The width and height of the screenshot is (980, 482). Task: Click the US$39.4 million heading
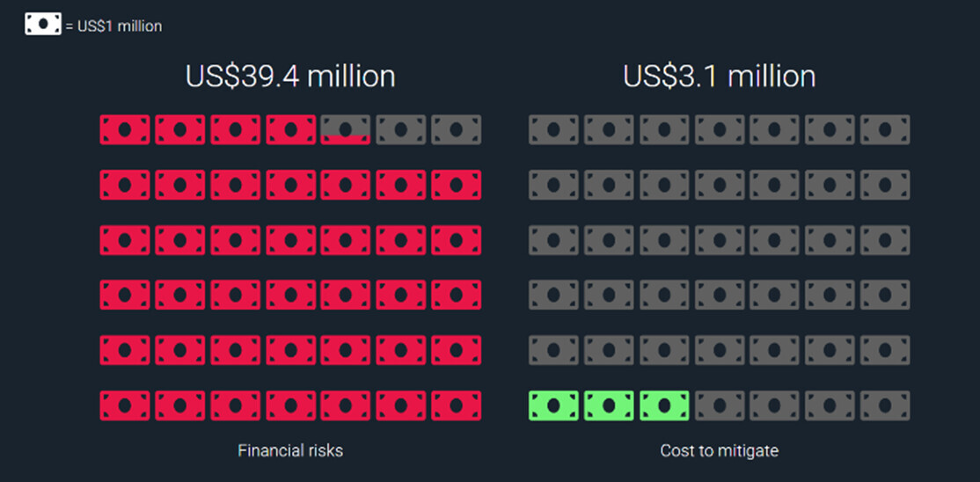(290, 77)
